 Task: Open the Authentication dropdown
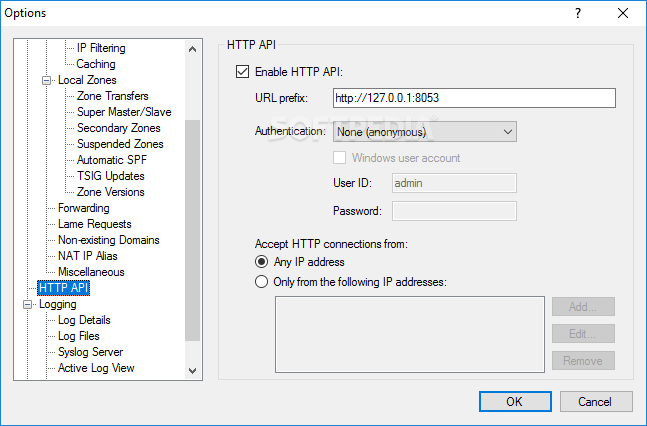(x=425, y=132)
